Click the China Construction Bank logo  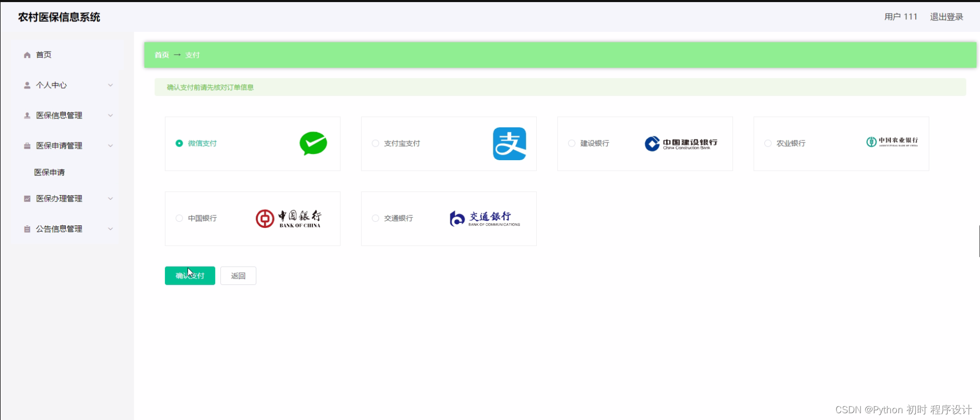click(x=681, y=143)
